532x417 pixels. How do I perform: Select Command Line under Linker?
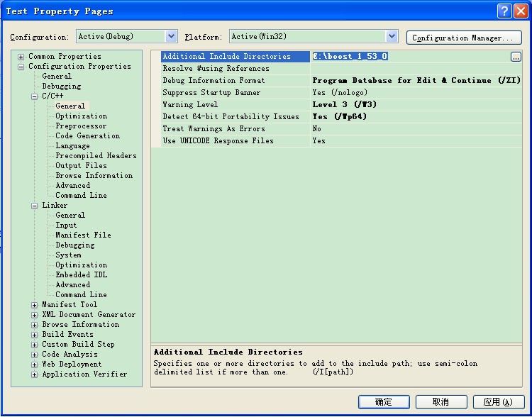click(81, 294)
